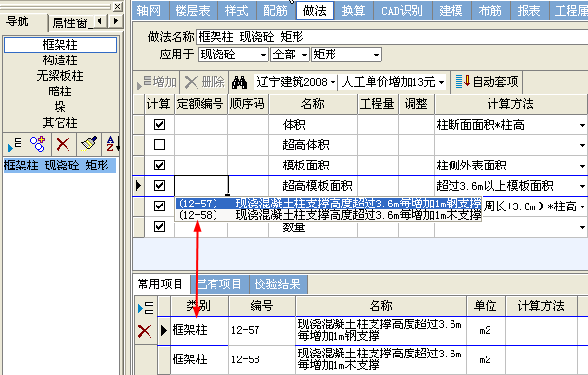Open the 全部 dropdown

pyautogui.click(x=305, y=56)
